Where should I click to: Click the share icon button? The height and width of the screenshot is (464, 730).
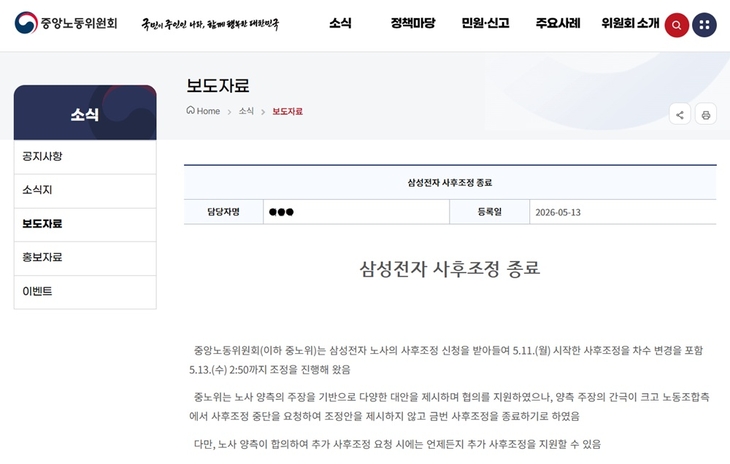point(680,114)
